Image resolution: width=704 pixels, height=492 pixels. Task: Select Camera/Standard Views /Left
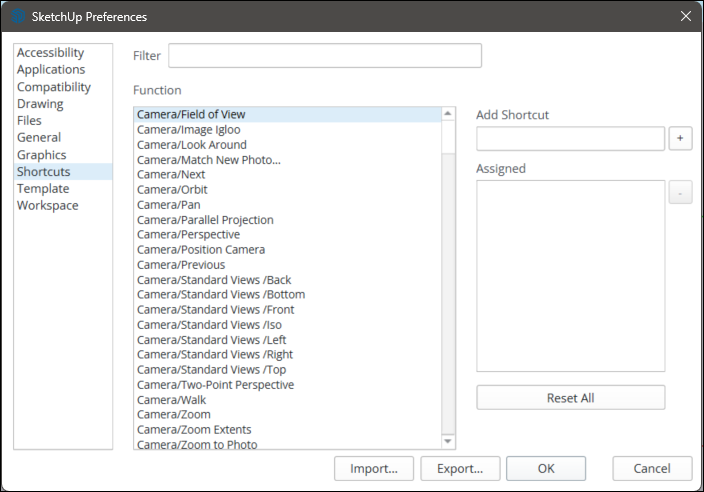point(288,340)
